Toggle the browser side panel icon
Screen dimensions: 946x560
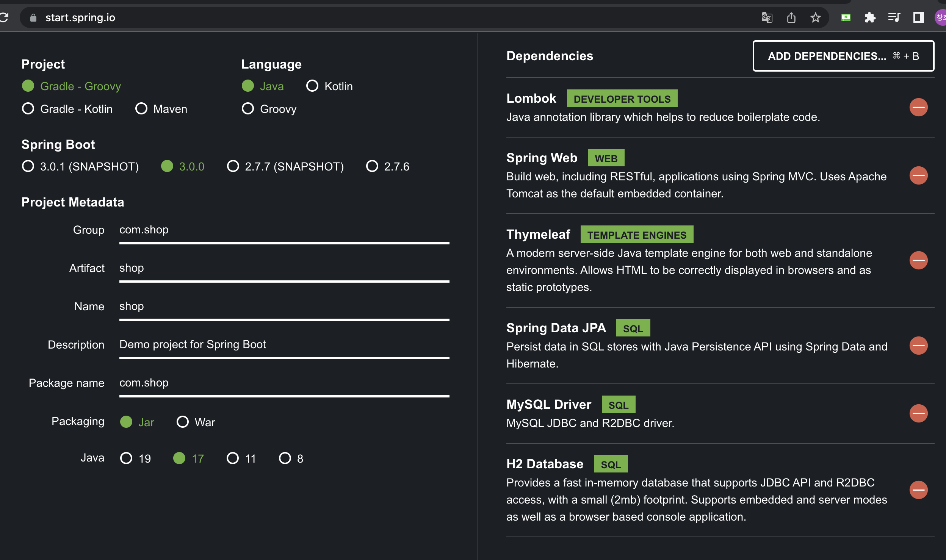coord(918,17)
